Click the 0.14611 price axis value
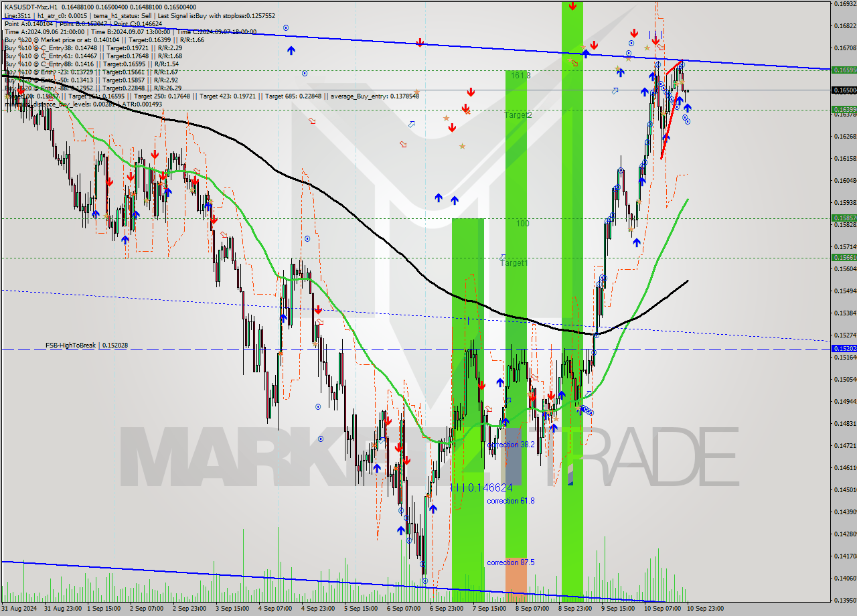This screenshot has width=857, height=616. (x=846, y=467)
